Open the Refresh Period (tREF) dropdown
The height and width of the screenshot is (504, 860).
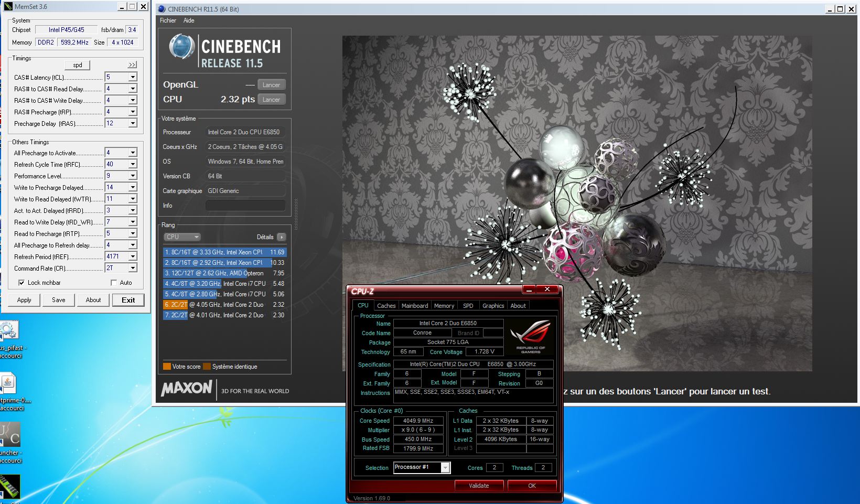click(133, 256)
